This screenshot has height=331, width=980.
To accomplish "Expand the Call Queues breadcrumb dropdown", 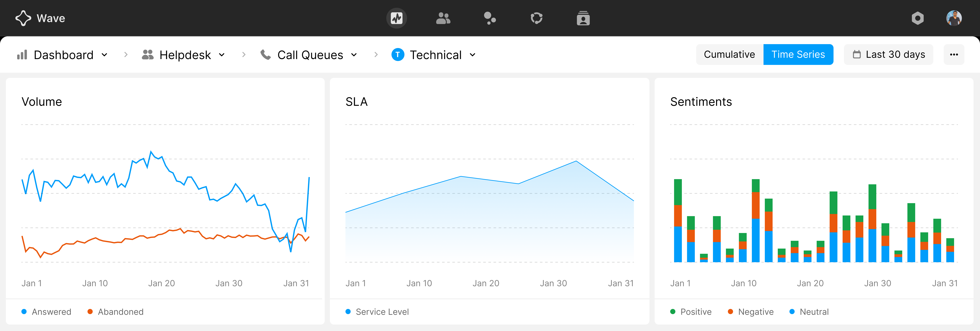I will point(354,55).
